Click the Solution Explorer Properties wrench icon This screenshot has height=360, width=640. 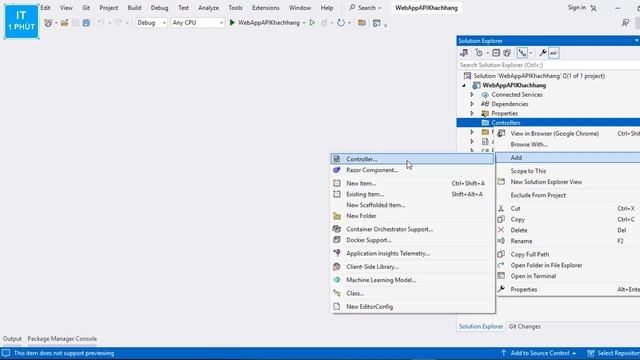tap(542, 53)
